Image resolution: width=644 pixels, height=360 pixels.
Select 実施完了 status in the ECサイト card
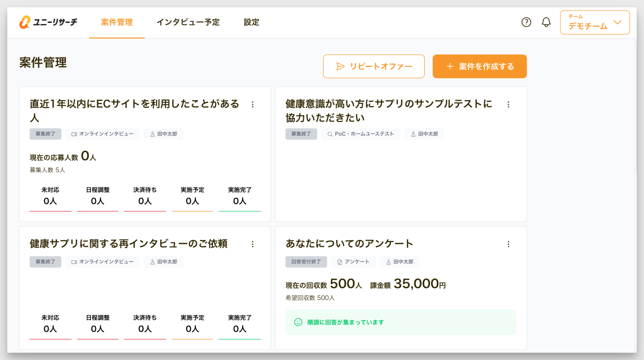click(x=240, y=196)
